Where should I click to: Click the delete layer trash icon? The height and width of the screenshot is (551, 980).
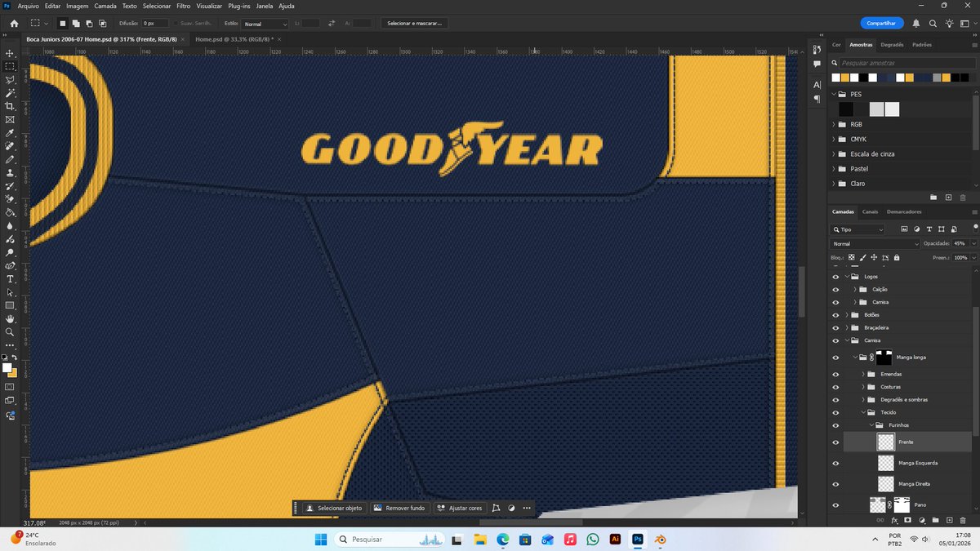[963, 519]
